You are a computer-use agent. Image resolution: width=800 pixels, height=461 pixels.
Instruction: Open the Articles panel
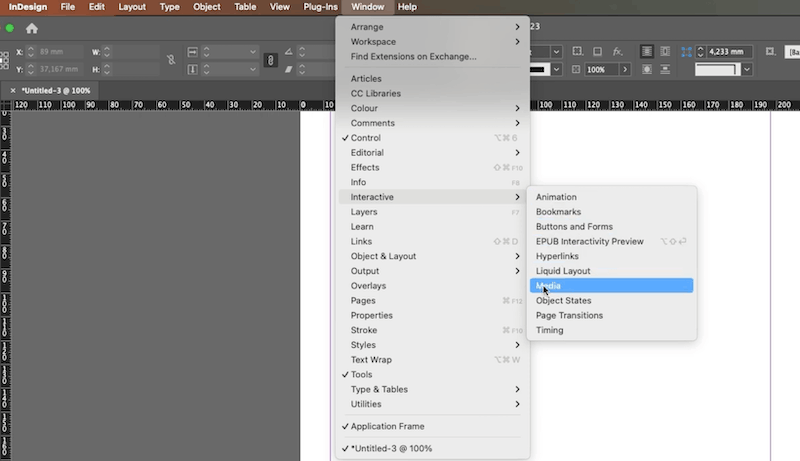coord(433,79)
